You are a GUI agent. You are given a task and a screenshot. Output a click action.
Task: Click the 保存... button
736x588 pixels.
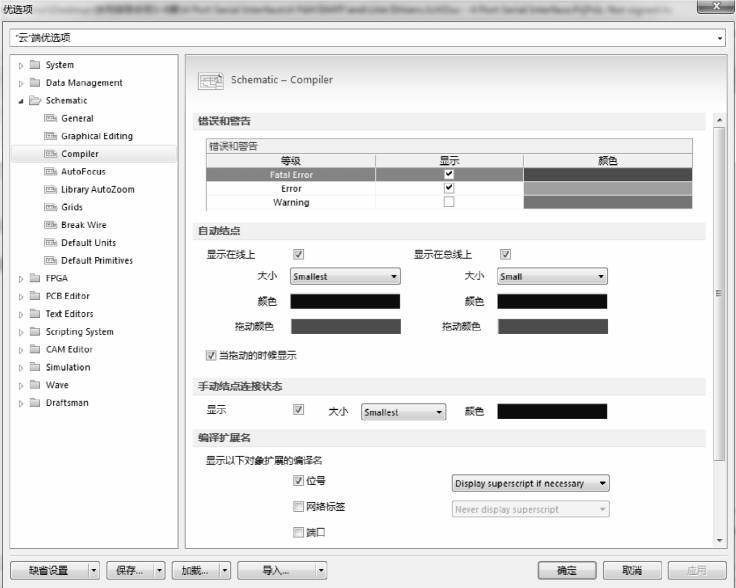coord(130,570)
